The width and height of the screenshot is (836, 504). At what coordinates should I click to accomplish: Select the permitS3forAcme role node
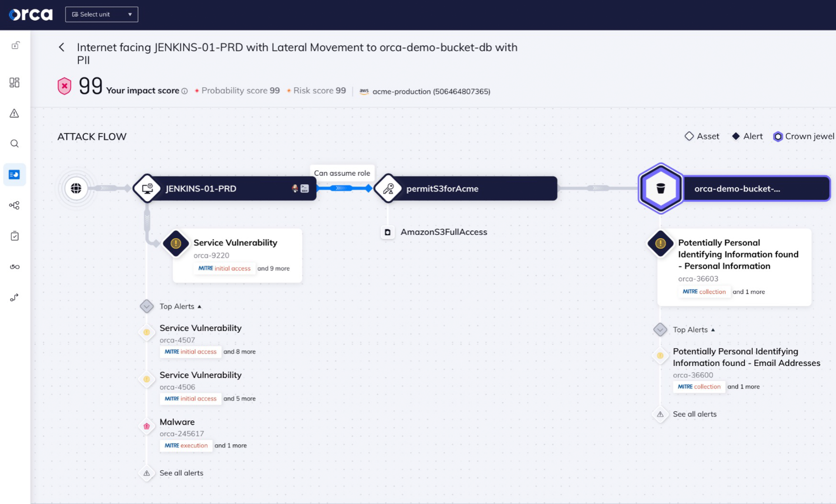coord(442,188)
